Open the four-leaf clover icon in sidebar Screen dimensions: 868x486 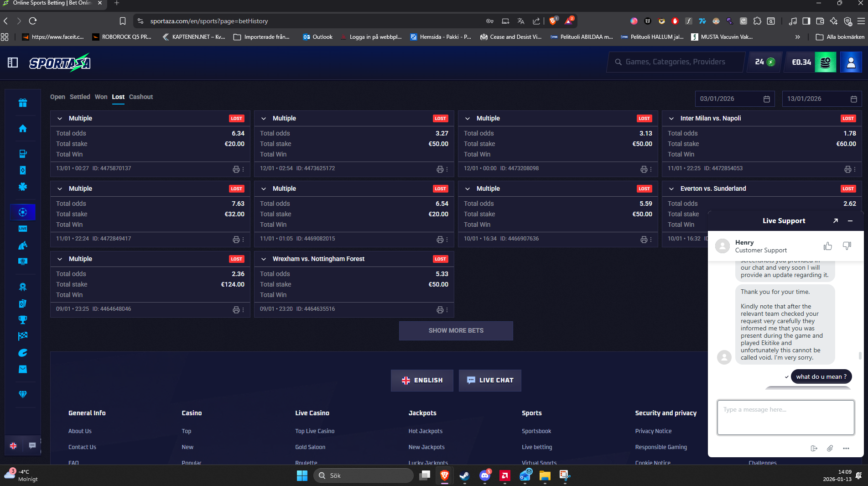click(x=23, y=187)
